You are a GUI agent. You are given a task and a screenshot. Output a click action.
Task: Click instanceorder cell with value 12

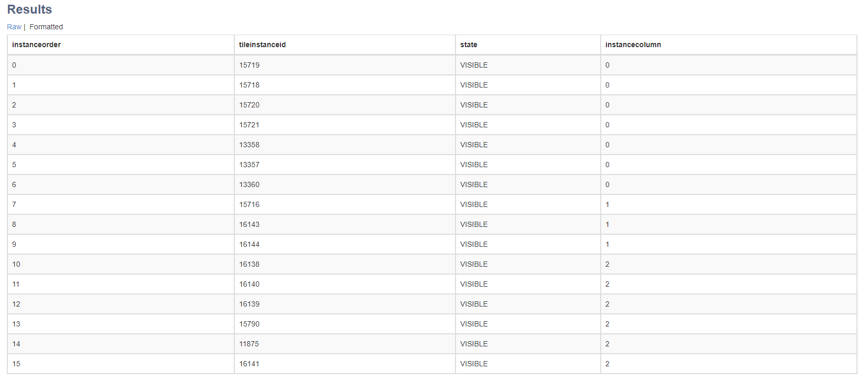coord(16,304)
